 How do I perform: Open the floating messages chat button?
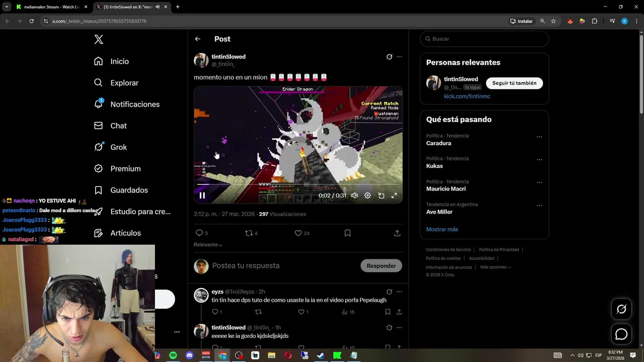click(x=621, y=334)
